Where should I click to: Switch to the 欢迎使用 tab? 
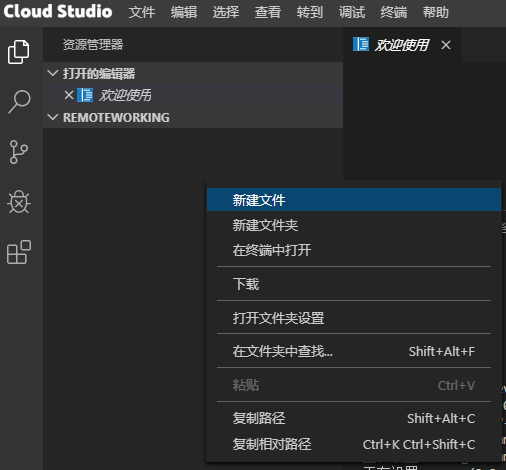click(402, 45)
